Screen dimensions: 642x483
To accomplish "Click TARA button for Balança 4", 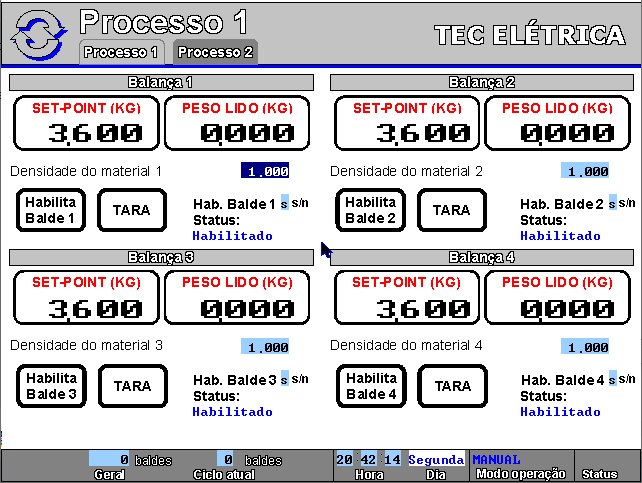I will pyautogui.click(x=452, y=385).
